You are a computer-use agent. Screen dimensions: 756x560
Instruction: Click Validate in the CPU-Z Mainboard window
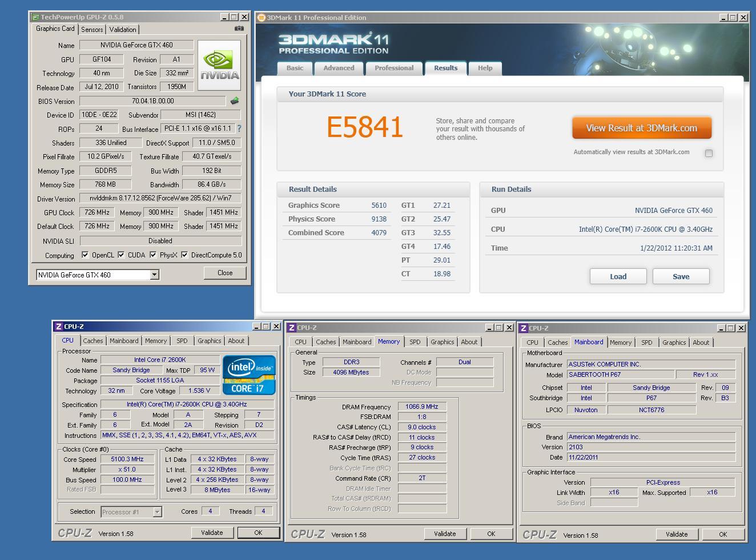click(677, 534)
